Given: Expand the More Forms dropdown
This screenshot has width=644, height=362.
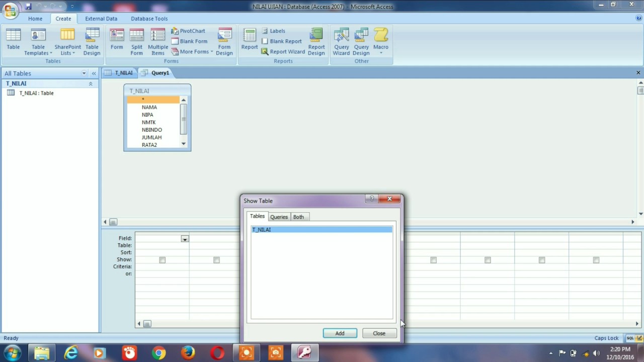Looking at the screenshot, I should pos(192,52).
